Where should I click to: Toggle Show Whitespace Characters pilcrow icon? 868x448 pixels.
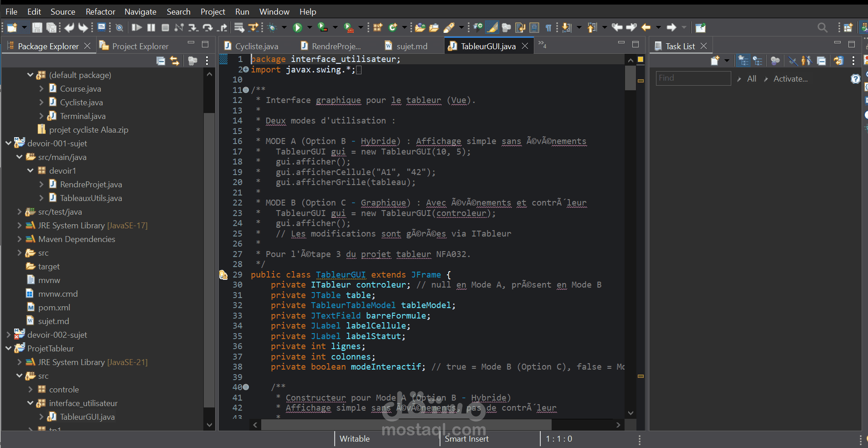(548, 28)
